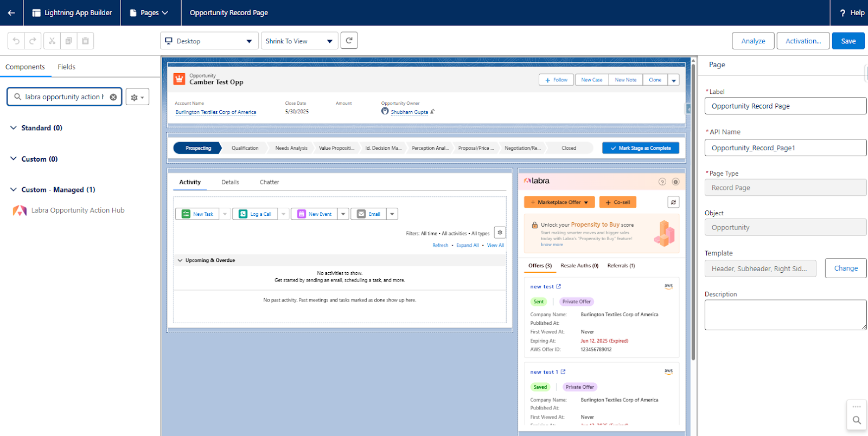Click the Follow button

(x=556, y=80)
